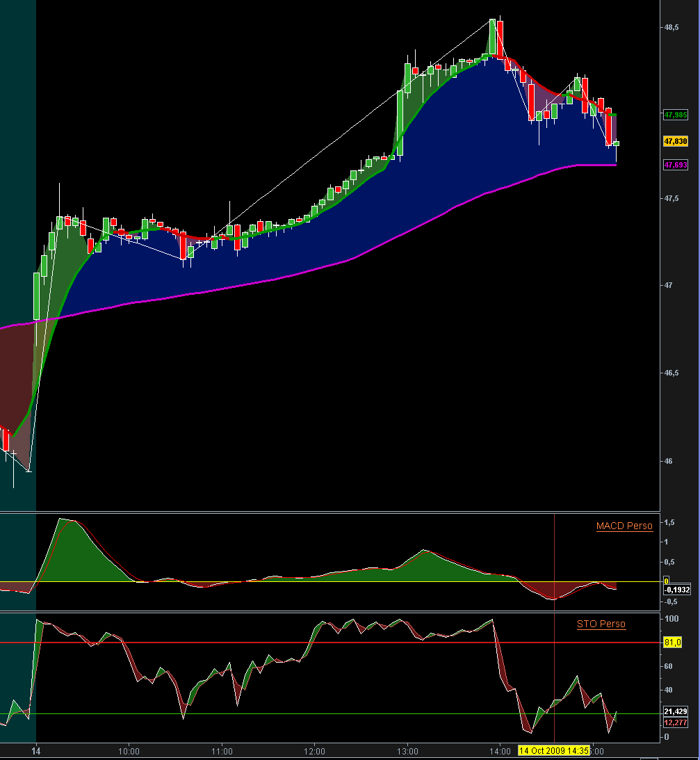Click the 10:00 time axis label
Image resolution: width=700 pixels, height=760 pixels.
129,751
